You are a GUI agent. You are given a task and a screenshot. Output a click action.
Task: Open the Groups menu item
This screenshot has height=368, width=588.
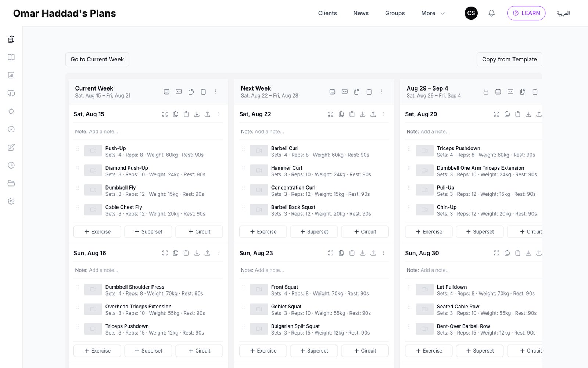pos(395,13)
